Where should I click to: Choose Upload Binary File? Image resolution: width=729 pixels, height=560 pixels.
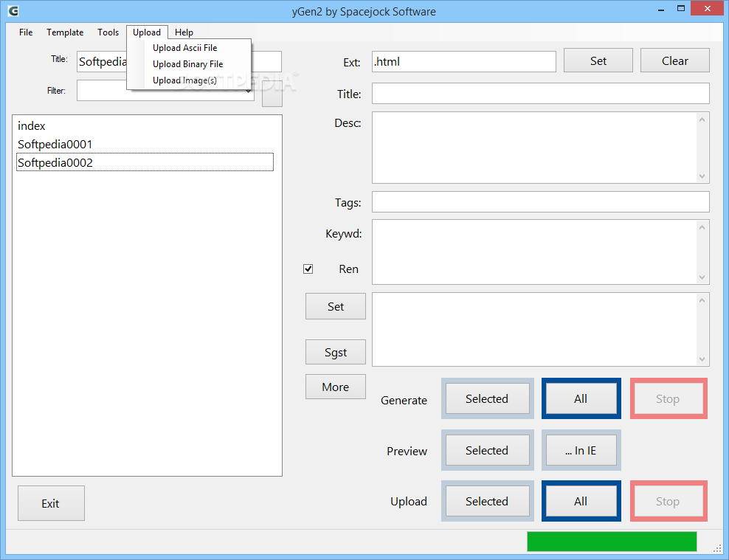(189, 64)
